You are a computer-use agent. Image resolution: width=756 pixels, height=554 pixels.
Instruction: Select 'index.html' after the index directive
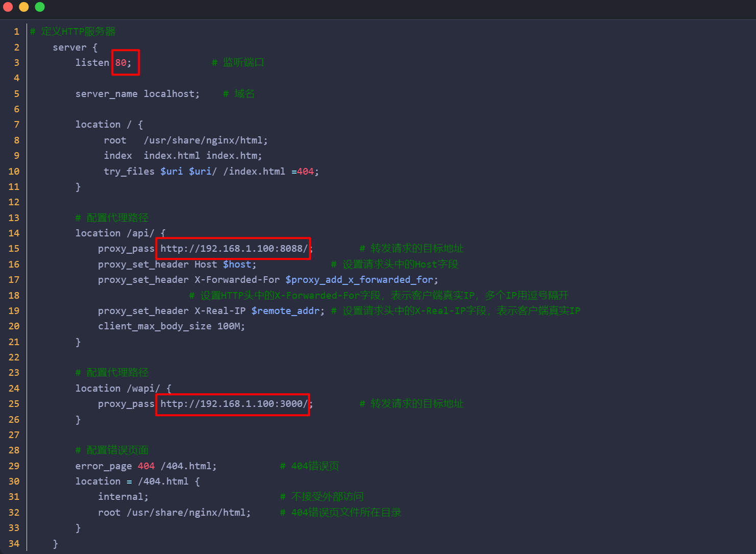(172, 155)
